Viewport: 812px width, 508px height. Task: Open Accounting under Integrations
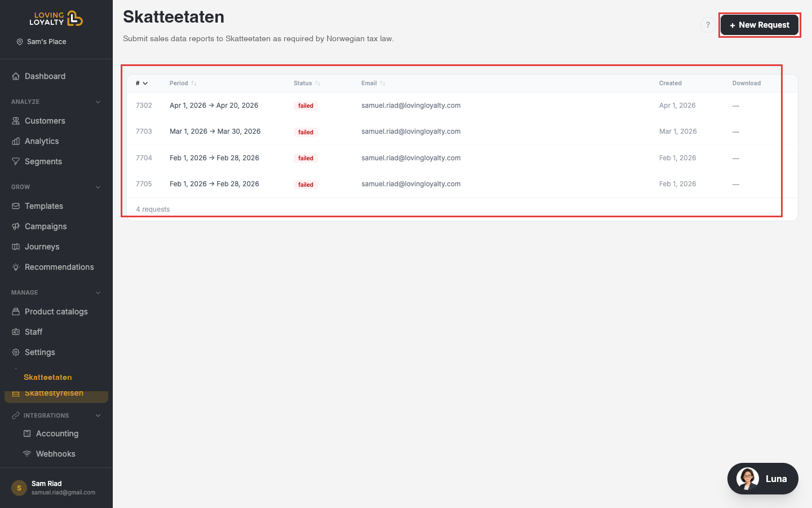click(57, 433)
